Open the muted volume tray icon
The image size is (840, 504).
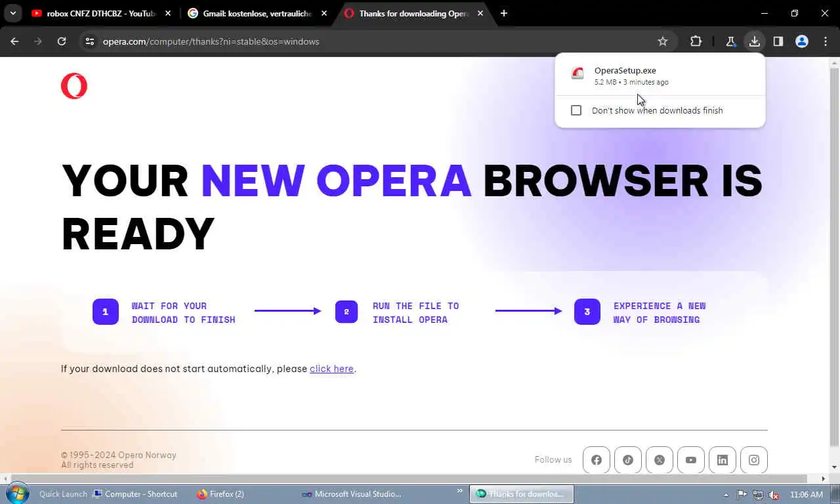[x=774, y=495]
